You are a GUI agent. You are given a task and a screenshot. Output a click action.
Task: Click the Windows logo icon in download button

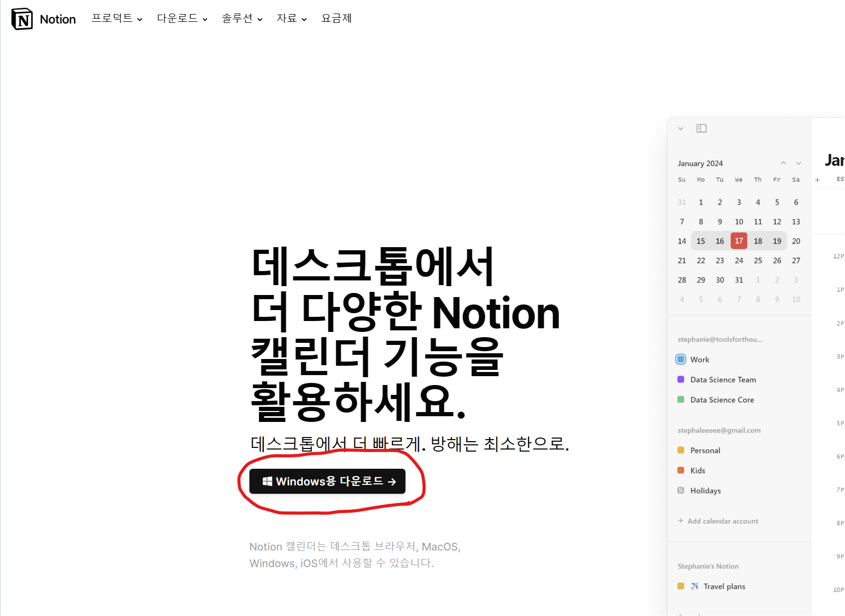tap(267, 481)
